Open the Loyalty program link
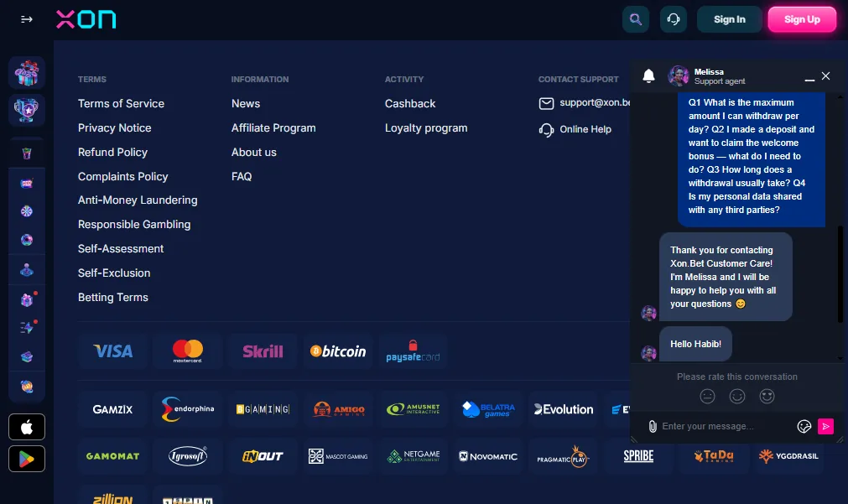Viewport: 848px width, 504px height. [426, 127]
